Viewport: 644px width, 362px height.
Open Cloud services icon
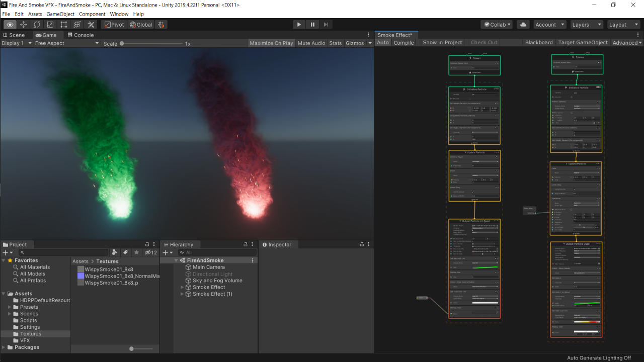(x=523, y=25)
